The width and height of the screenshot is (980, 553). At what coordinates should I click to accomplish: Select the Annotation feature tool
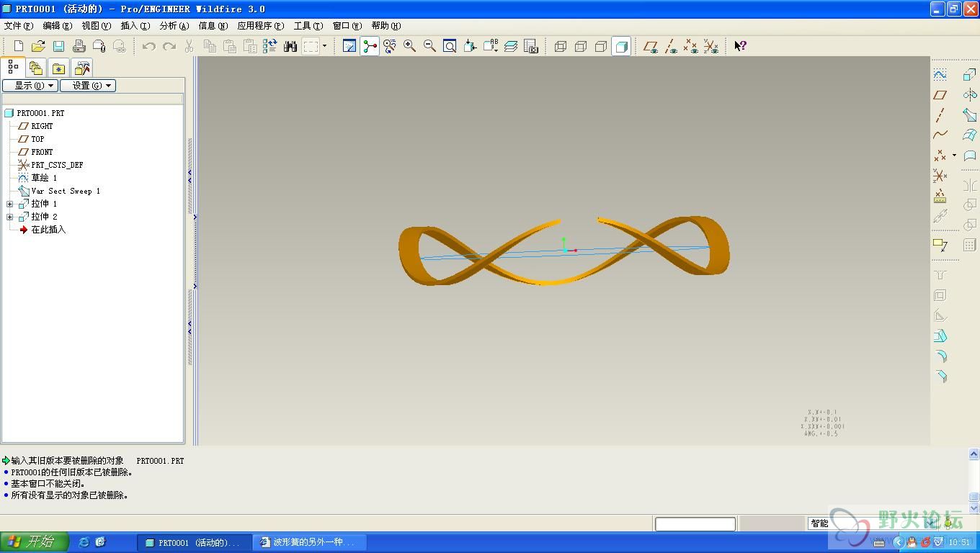[940, 245]
